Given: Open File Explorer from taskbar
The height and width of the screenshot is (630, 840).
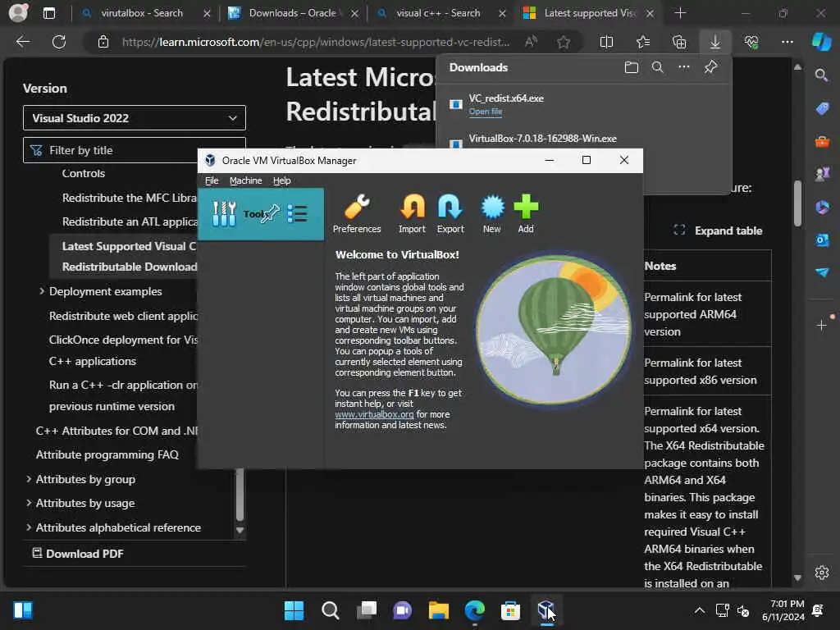Looking at the screenshot, I should (x=438, y=610).
